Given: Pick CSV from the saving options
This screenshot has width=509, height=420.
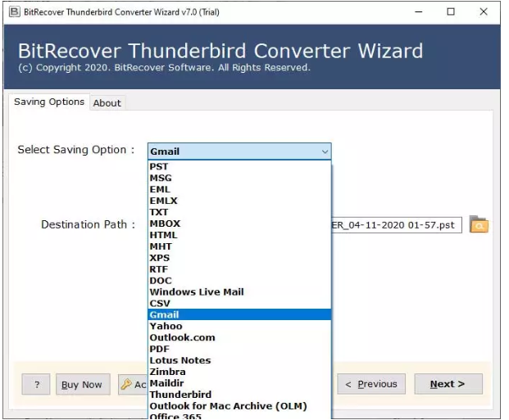Looking at the screenshot, I should coord(239,303).
